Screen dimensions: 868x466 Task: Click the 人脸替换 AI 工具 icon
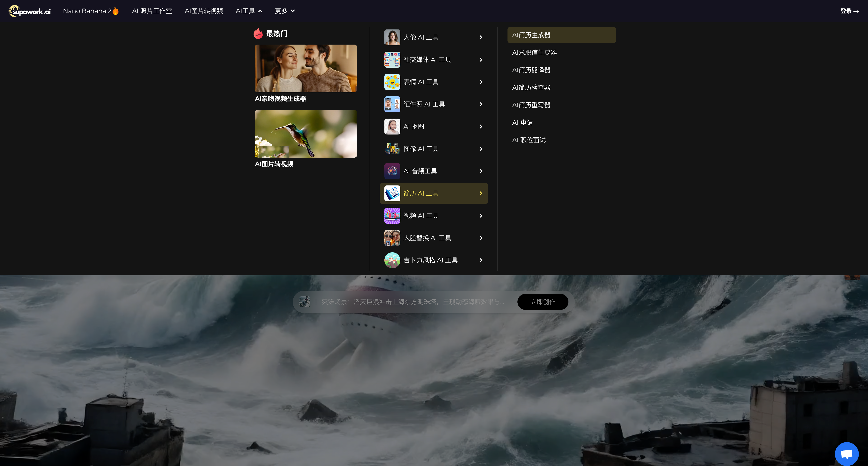click(x=392, y=238)
